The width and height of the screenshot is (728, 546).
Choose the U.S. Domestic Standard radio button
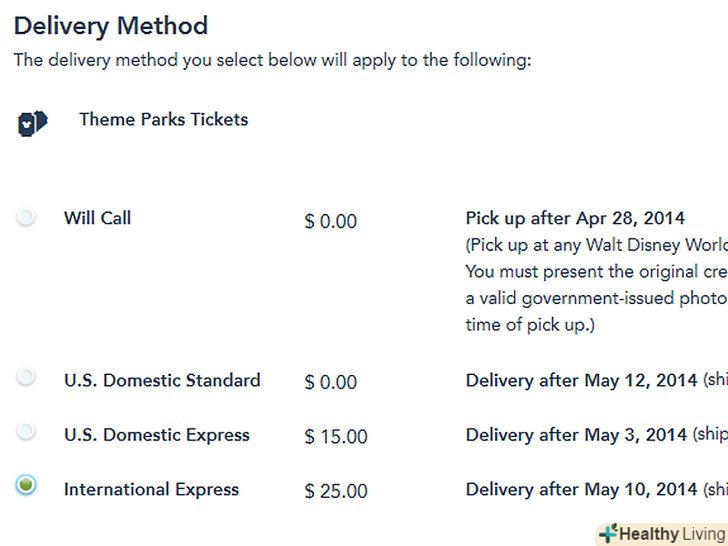(26, 378)
